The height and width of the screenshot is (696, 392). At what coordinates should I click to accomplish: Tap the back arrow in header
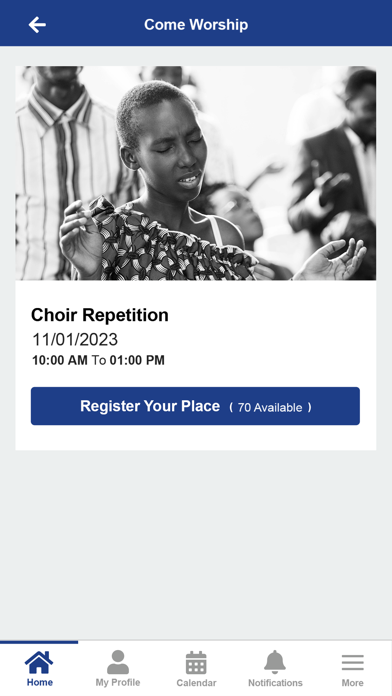tap(37, 24)
